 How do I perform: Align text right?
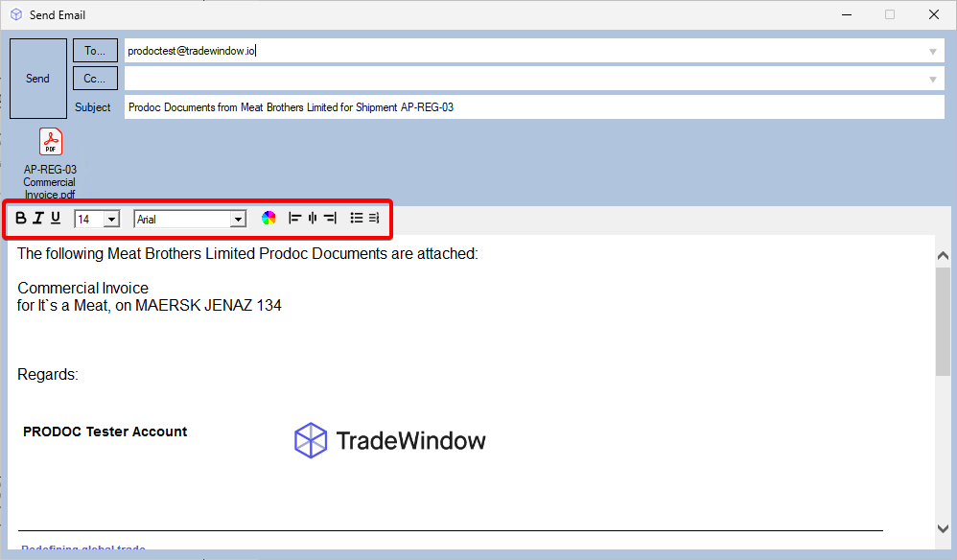(x=330, y=218)
